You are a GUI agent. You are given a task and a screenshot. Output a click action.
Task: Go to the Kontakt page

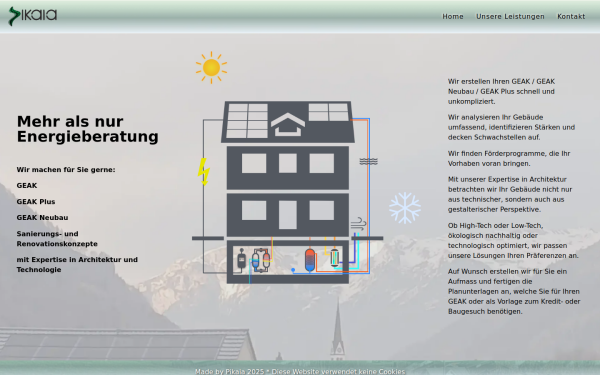pyautogui.click(x=571, y=16)
